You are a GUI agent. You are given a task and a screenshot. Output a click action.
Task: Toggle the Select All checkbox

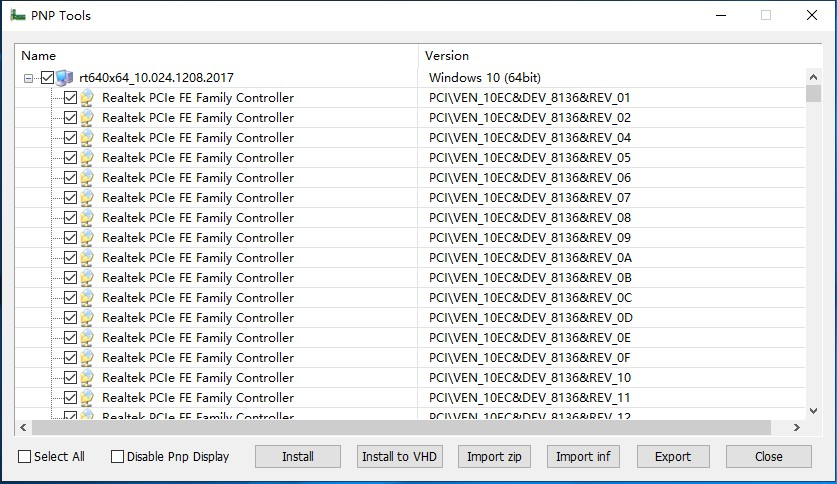click(x=25, y=457)
